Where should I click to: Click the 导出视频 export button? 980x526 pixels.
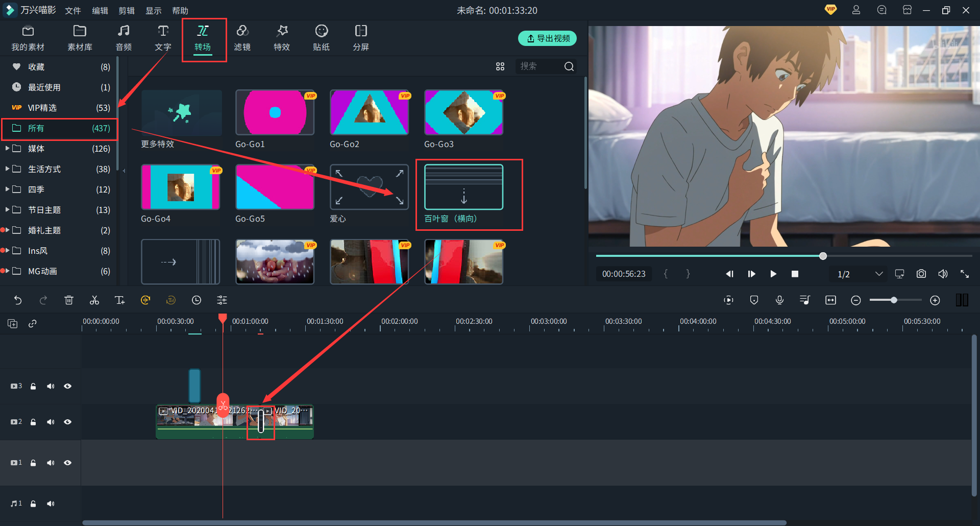pyautogui.click(x=547, y=38)
